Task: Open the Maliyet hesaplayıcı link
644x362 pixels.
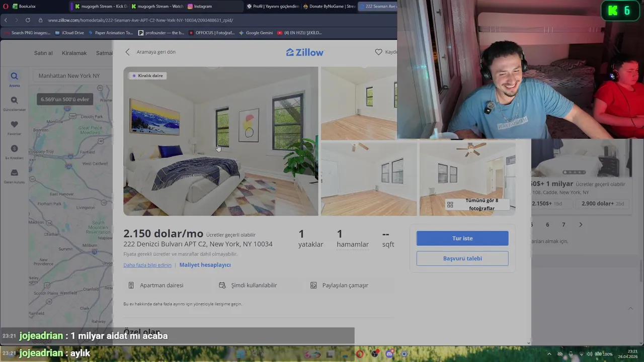Action: (x=205, y=265)
